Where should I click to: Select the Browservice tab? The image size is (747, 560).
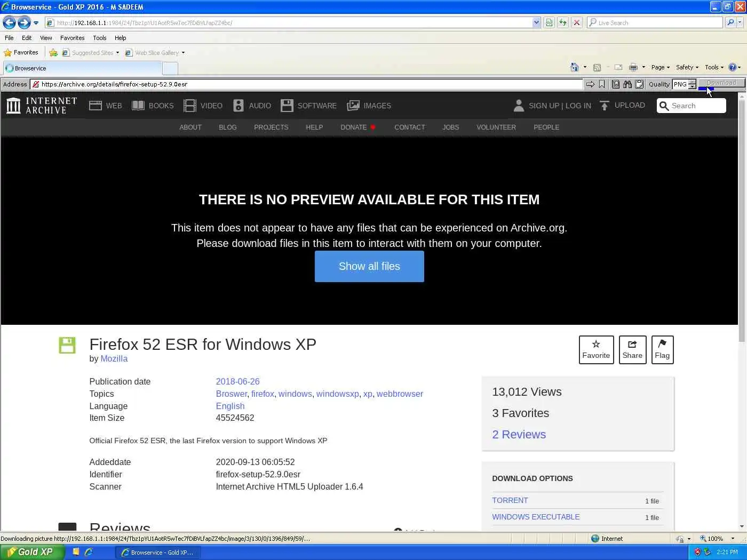click(82, 68)
